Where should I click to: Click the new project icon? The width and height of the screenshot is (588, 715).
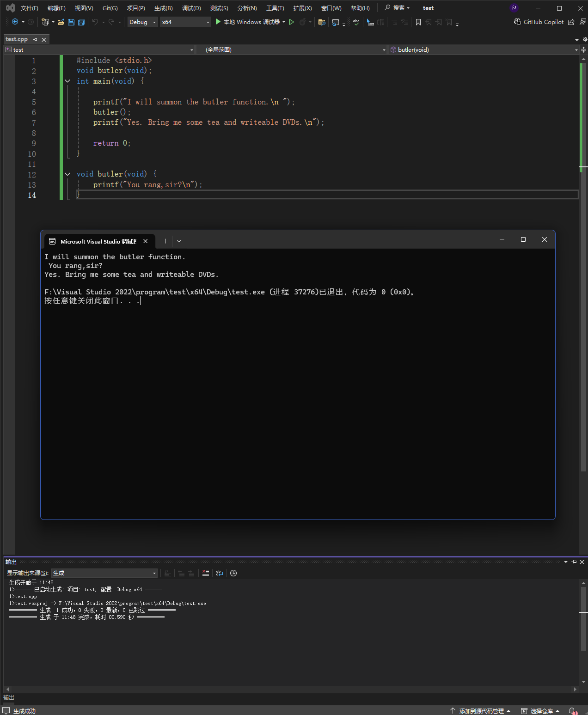[45, 22]
